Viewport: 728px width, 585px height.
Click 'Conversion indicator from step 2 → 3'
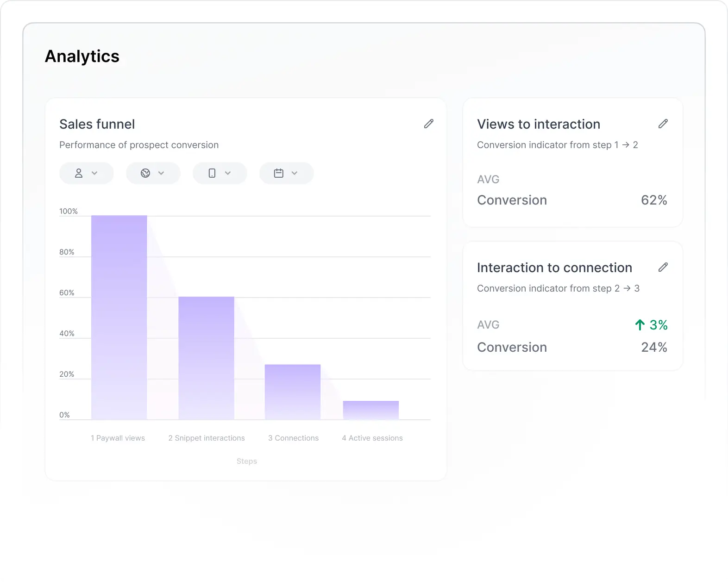pyautogui.click(x=558, y=288)
